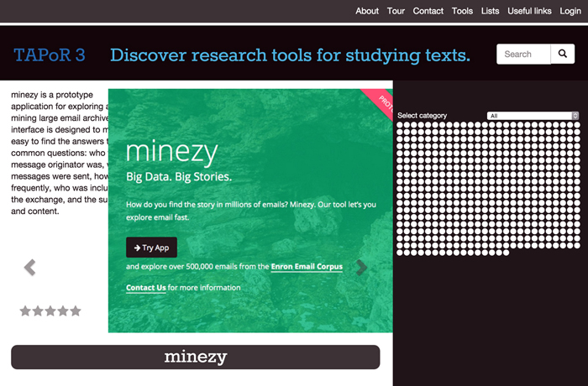Open the Tour menu item
The height and width of the screenshot is (386, 588).
tap(396, 11)
